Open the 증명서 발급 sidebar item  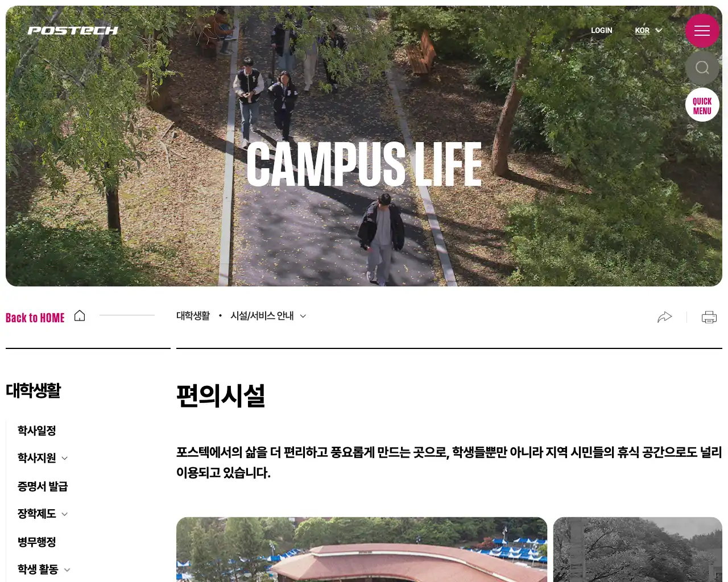43,487
